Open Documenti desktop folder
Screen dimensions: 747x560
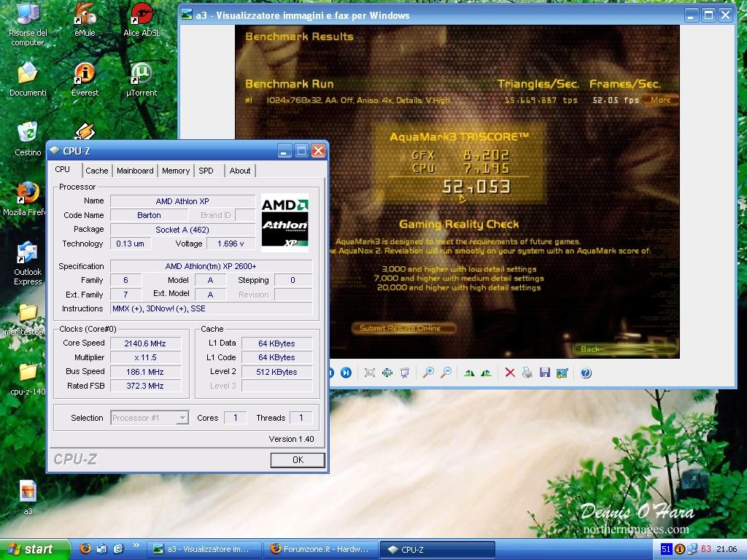[28, 79]
